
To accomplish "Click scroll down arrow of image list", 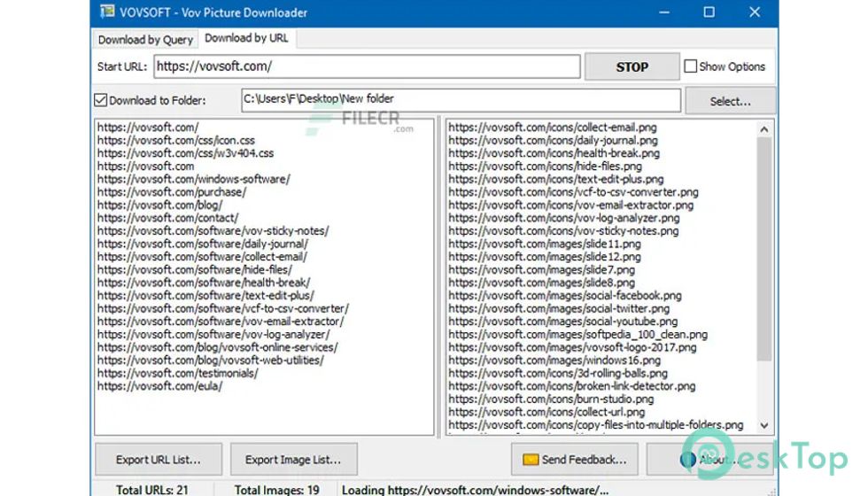I will (x=763, y=425).
